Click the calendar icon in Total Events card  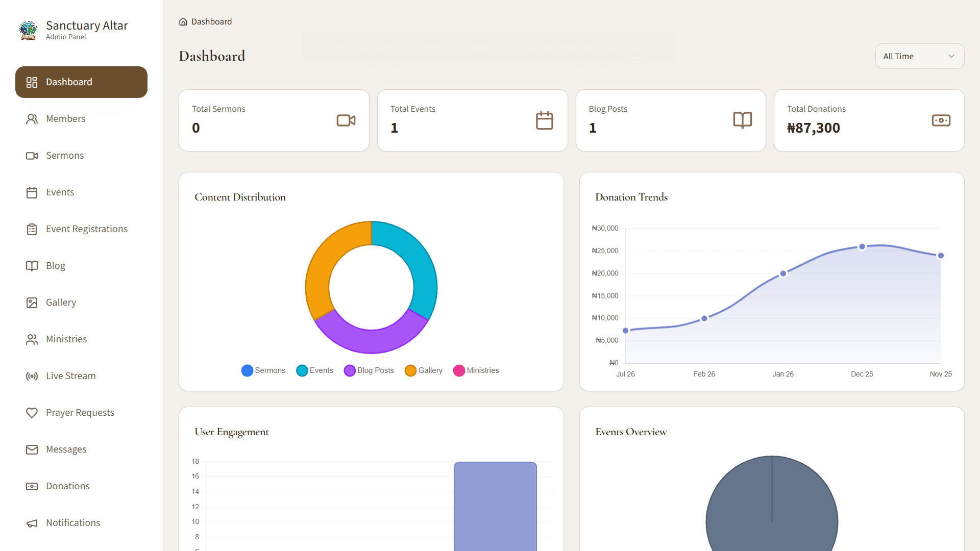pos(545,120)
